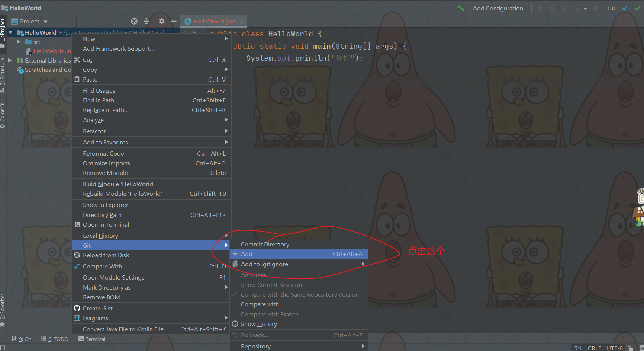
Task: Collapse the HelloWorld project root node
Action: click(x=10, y=32)
